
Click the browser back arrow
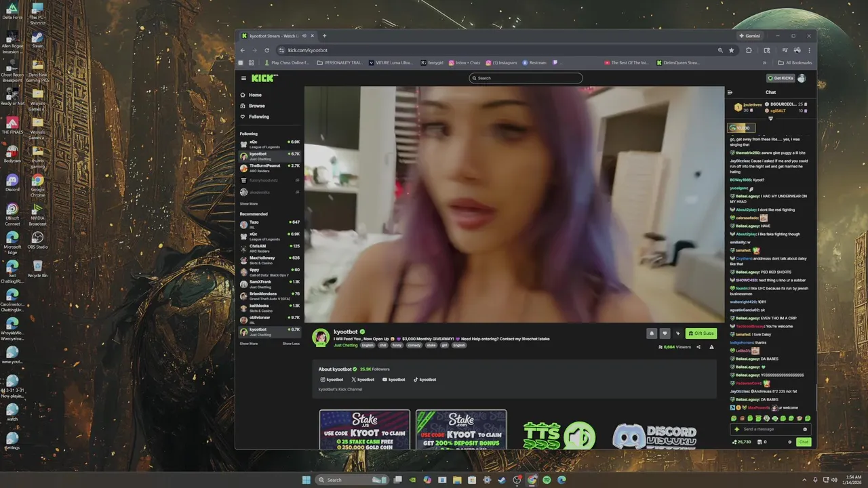tap(243, 50)
